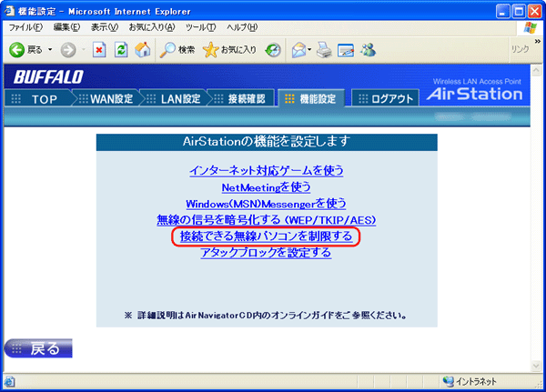546x392 pixels.
Task: Open the 編集(E) menu
Action: [66, 27]
